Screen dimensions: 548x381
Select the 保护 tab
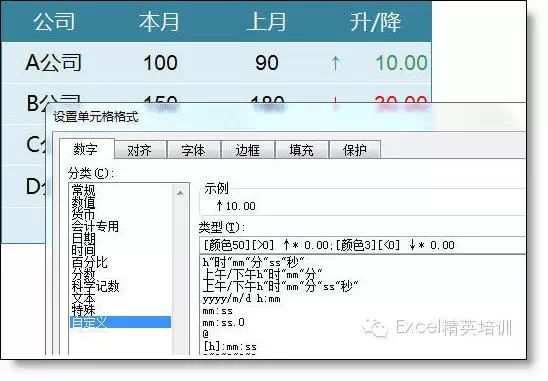coord(355,150)
